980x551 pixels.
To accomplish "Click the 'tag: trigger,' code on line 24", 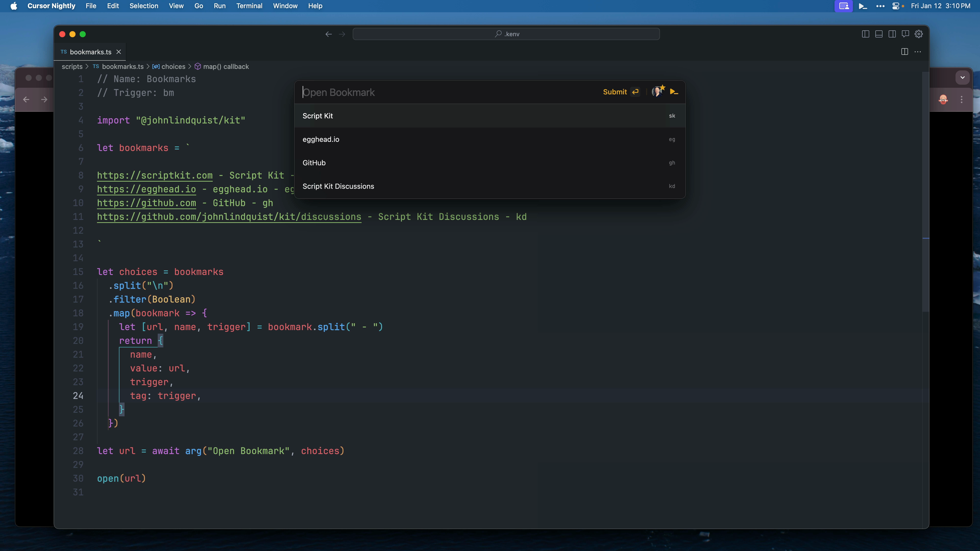I will pyautogui.click(x=165, y=396).
